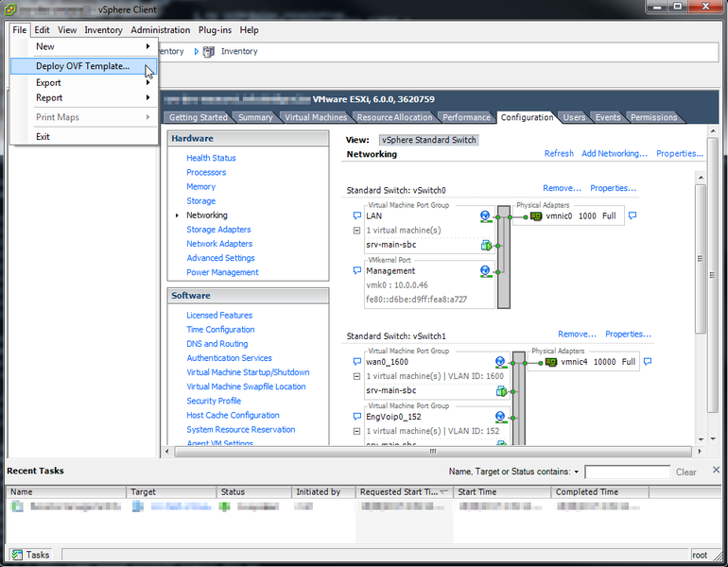Switch to the Permissions tab

pyautogui.click(x=653, y=117)
